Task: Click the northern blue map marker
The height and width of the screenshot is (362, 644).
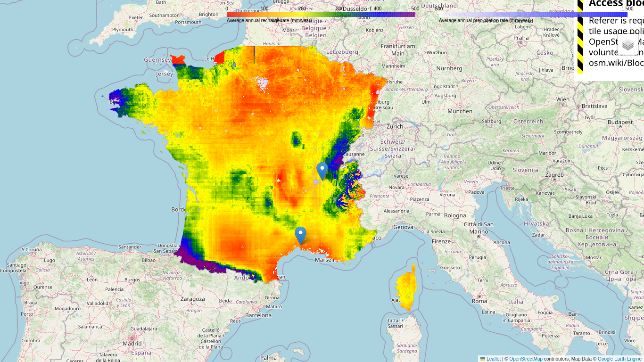Action: point(322,170)
